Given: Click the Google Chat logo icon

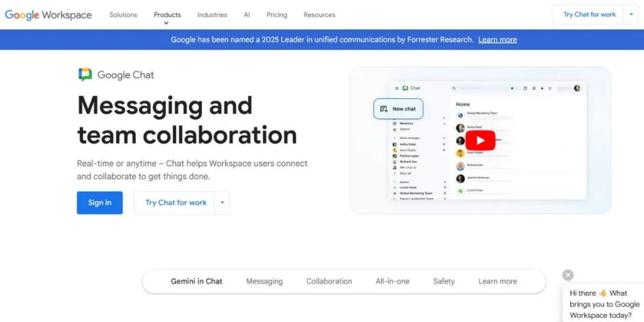Looking at the screenshot, I should [x=85, y=75].
